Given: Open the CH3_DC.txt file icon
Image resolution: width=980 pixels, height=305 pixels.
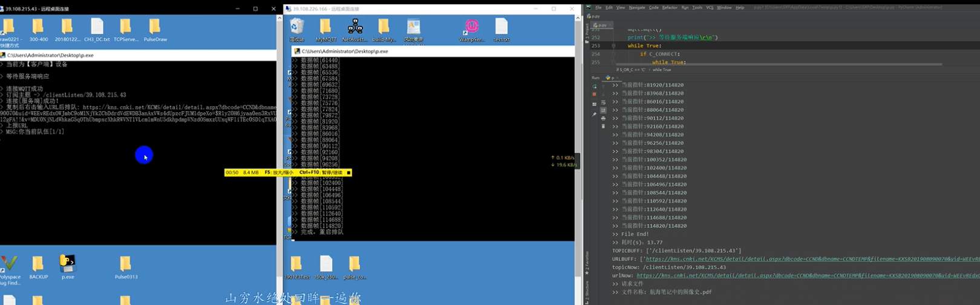Looking at the screenshot, I should tap(97, 30).
